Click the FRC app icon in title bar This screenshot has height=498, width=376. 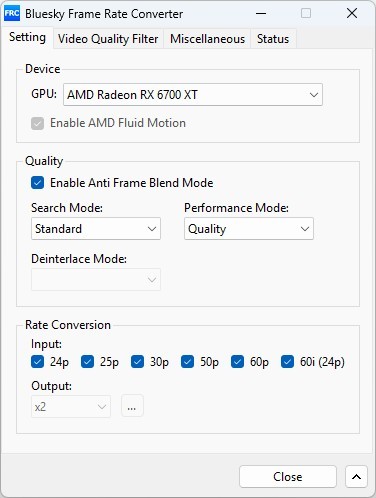(x=12, y=14)
